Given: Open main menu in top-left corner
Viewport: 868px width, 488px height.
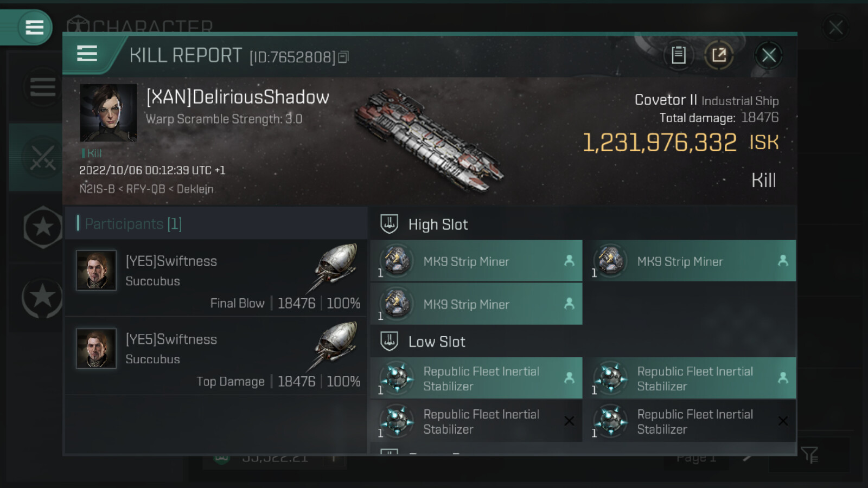Looking at the screenshot, I should tap(34, 27).
